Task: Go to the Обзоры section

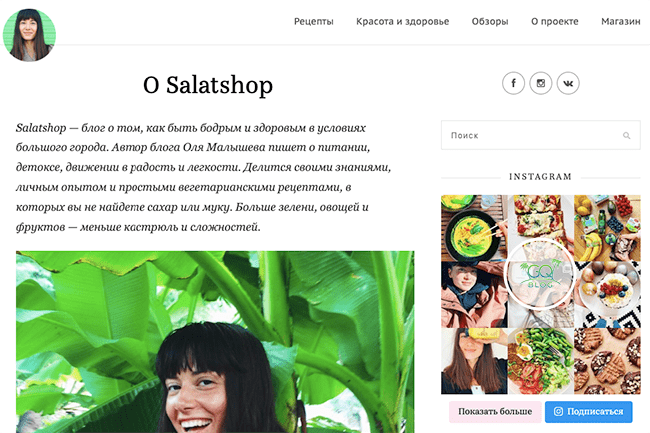Action: [490, 22]
